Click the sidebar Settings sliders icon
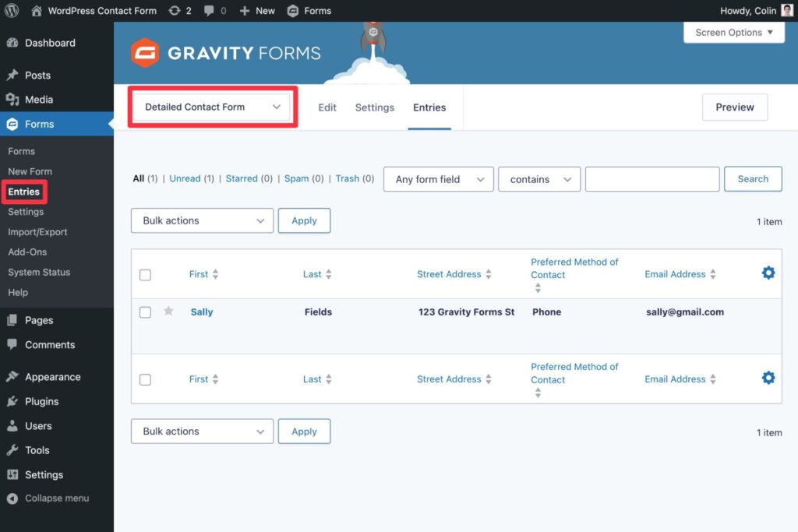The width and height of the screenshot is (798, 532). [x=12, y=474]
